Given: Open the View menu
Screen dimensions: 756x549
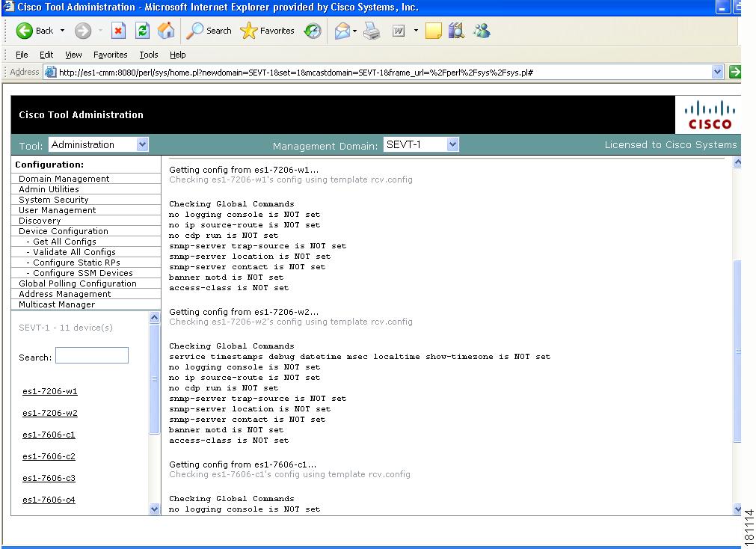Looking at the screenshot, I should (x=73, y=55).
